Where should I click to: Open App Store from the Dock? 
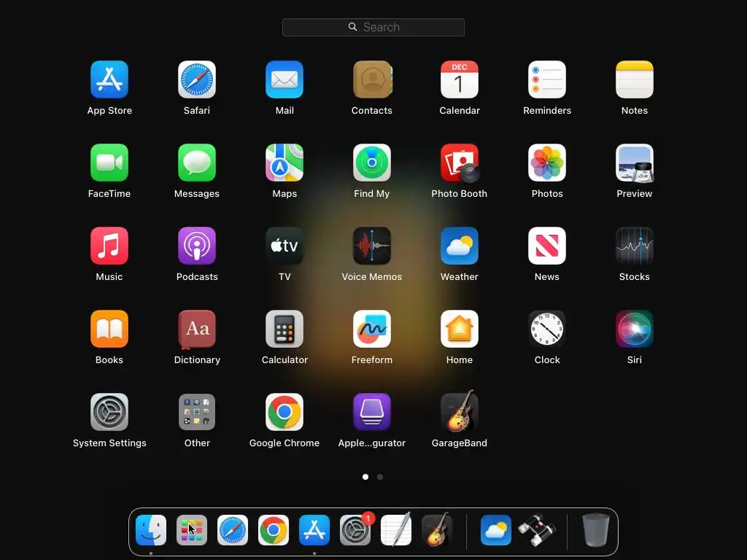(x=314, y=530)
